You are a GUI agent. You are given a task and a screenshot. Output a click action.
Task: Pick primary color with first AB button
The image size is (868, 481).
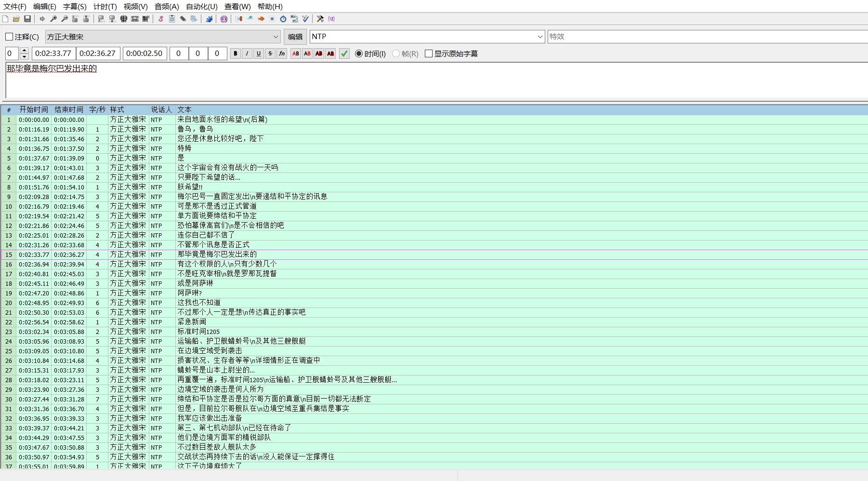click(x=296, y=53)
